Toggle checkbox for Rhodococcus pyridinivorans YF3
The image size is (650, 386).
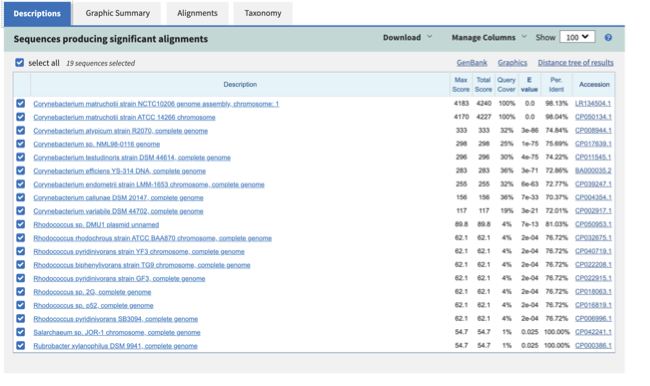[20, 251]
